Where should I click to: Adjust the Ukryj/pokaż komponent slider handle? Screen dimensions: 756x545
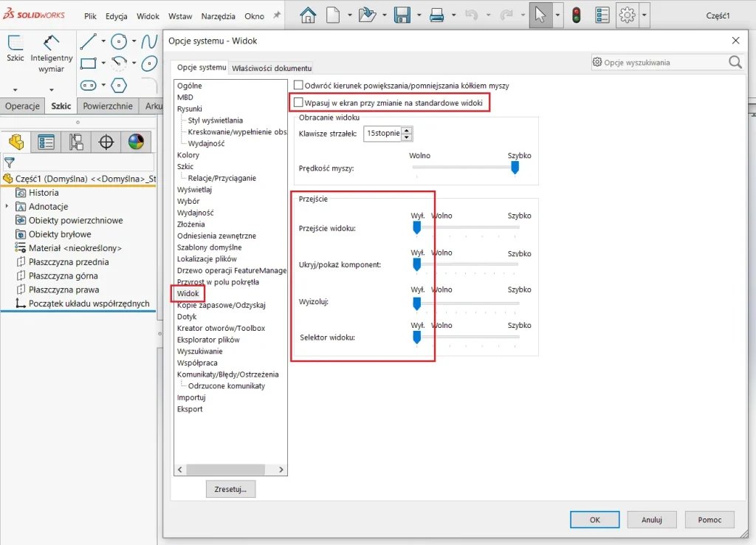point(417,265)
